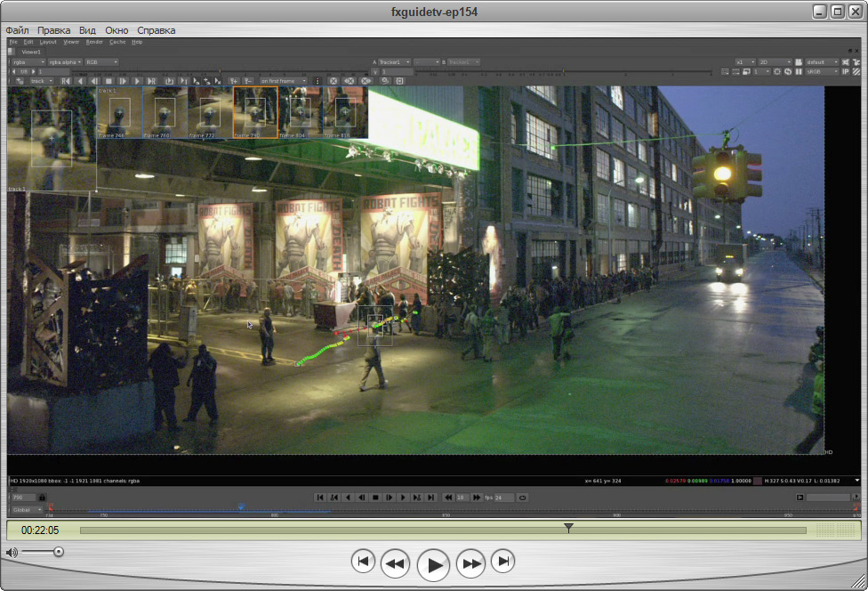The image size is (868, 591).
Task: Open the x1 zoom dropdown
Action: (745, 62)
